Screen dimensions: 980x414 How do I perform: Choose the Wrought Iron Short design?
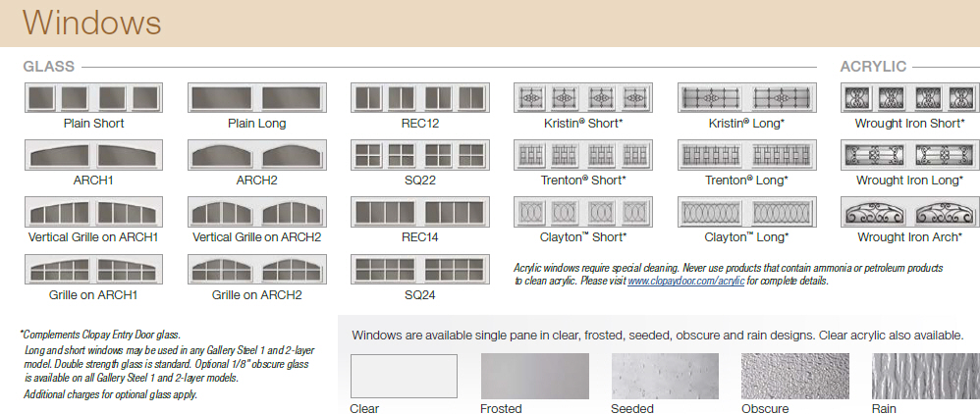(x=908, y=98)
